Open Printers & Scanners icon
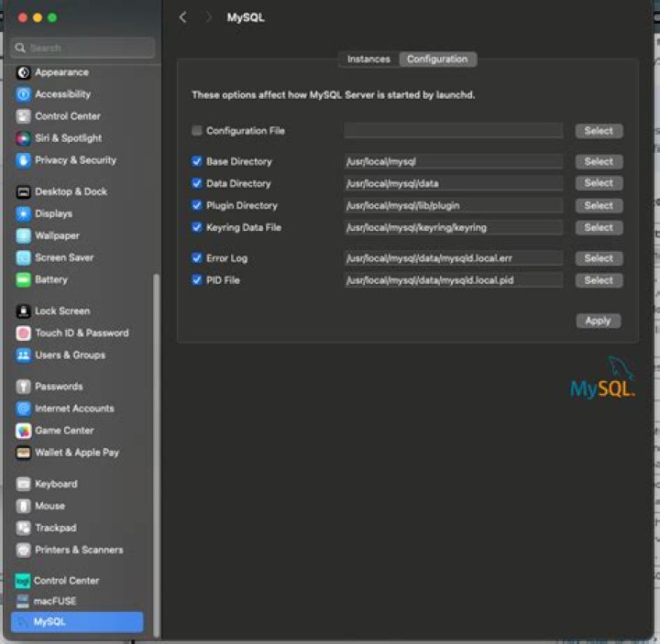Viewport: 660px width, 644px height. pos(24,551)
